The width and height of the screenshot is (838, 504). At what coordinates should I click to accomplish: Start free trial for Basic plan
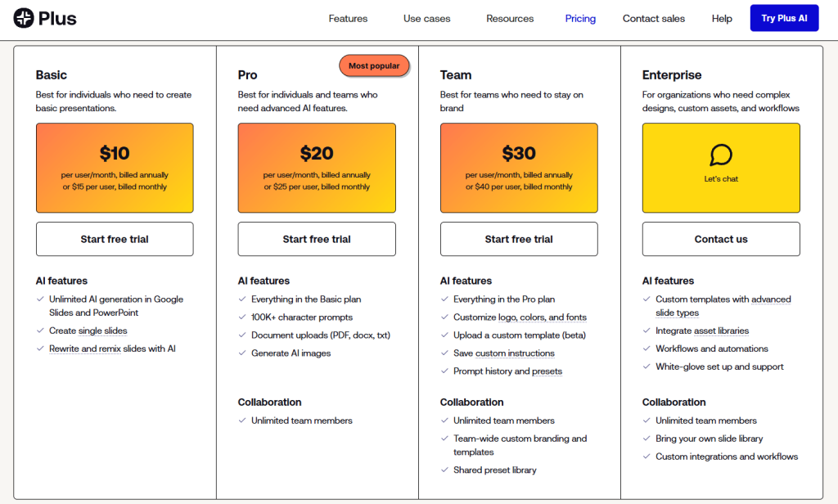[x=115, y=239]
